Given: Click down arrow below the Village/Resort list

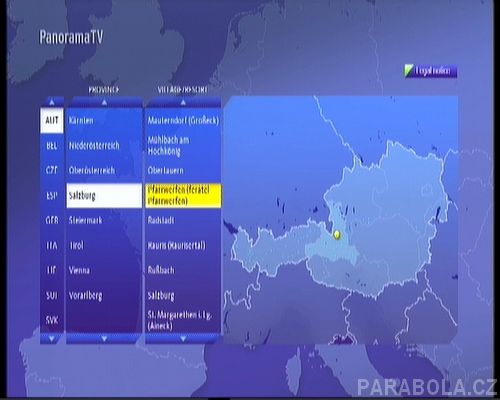Looking at the screenshot, I should 183,339.
